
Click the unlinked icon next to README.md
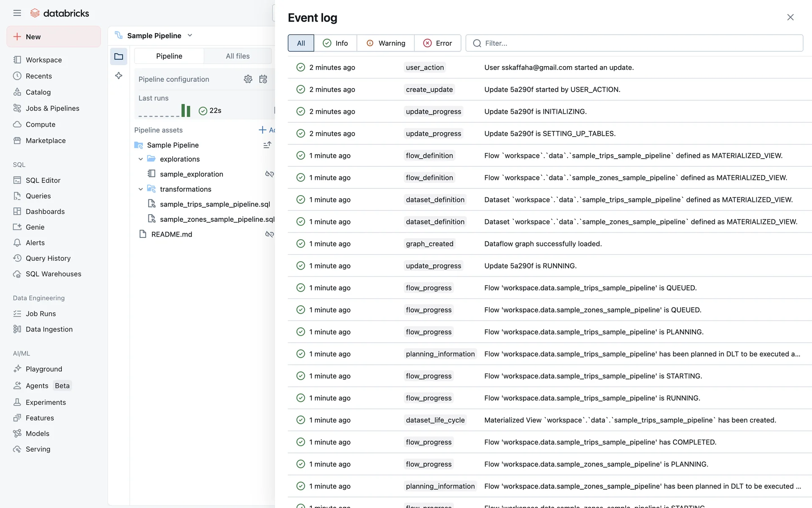269,234
